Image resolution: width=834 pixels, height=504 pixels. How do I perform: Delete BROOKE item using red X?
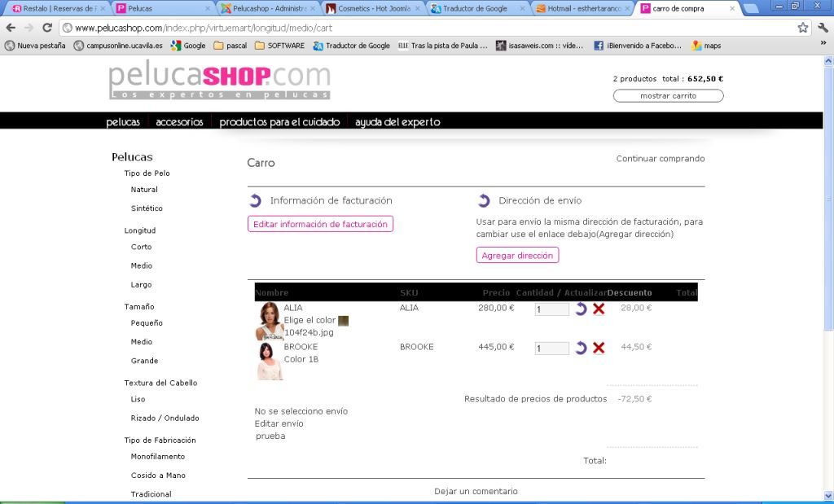[599, 348]
